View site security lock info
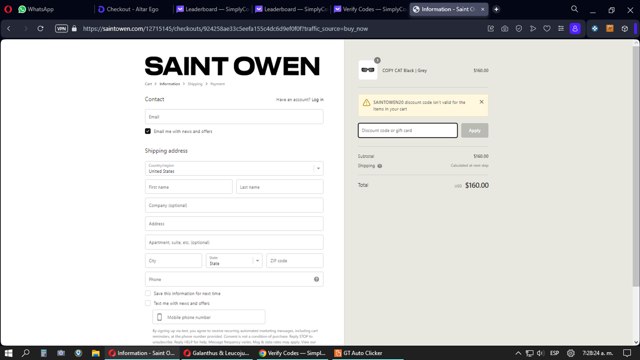The width and height of the screenshot is (640, 360). click(74, 29)
